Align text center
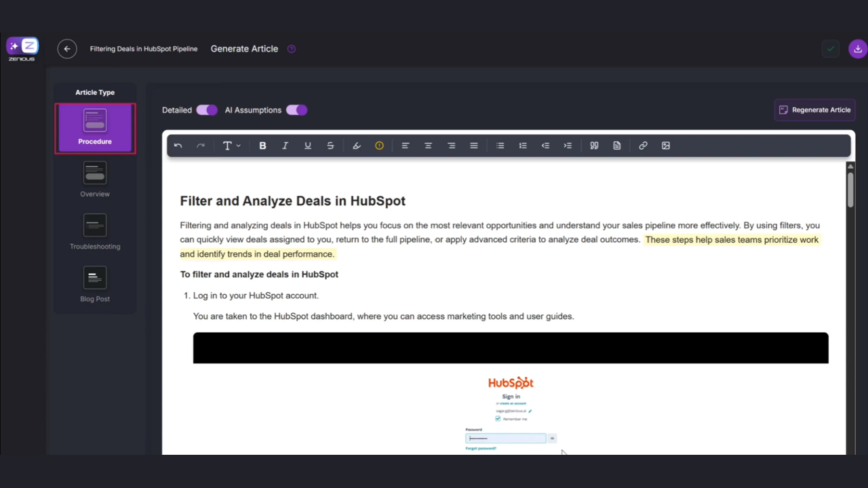Image resolution: width=868 pixels, height=488 pixels. coord(428,146)
